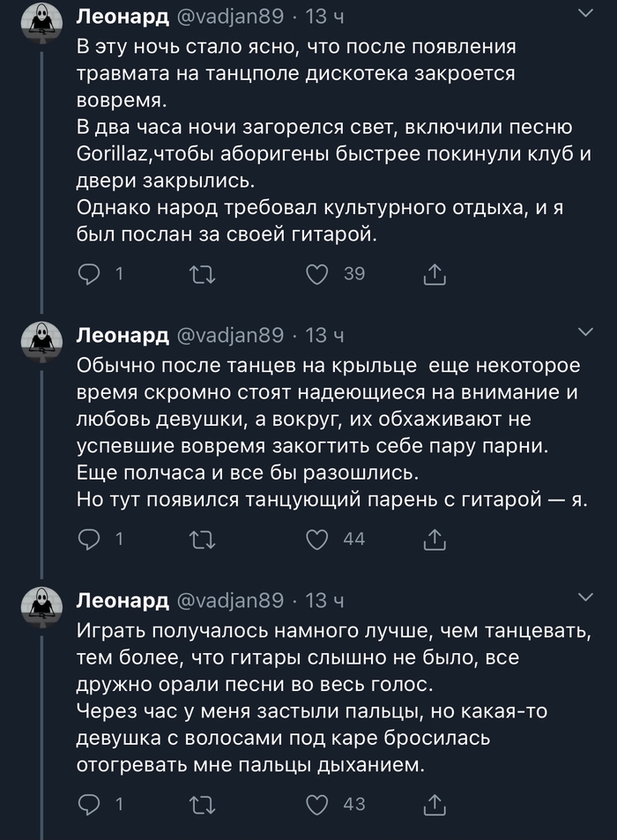Like the tweet with 39 likes
Image resolution: width=617 pixels, height=840 pixels.
tap(316, 275)
